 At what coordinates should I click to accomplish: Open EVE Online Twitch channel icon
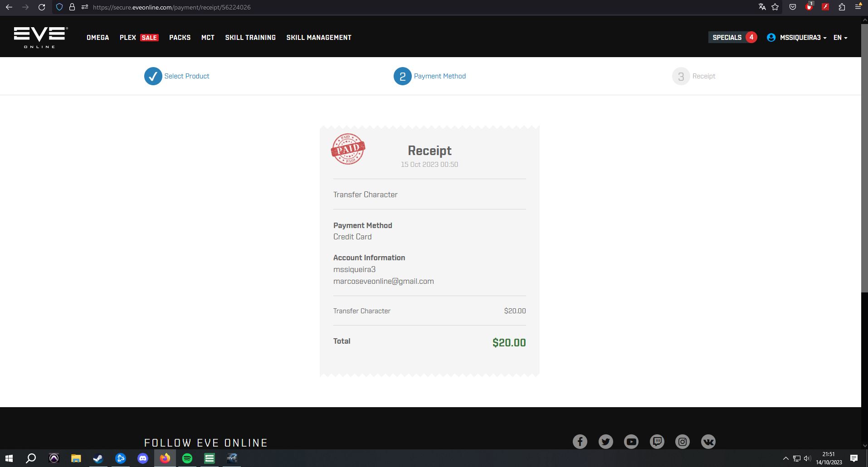pyautogui.click(x=657, y=442)
